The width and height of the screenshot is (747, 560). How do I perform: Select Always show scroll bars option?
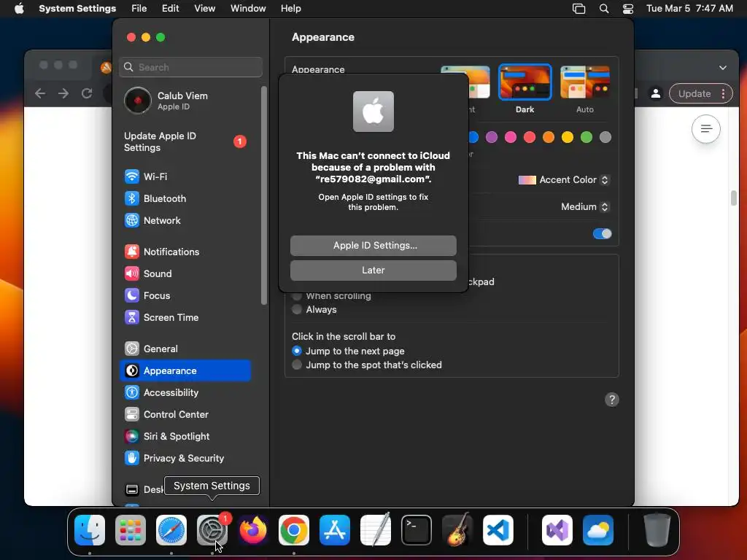tap(297, 309)
